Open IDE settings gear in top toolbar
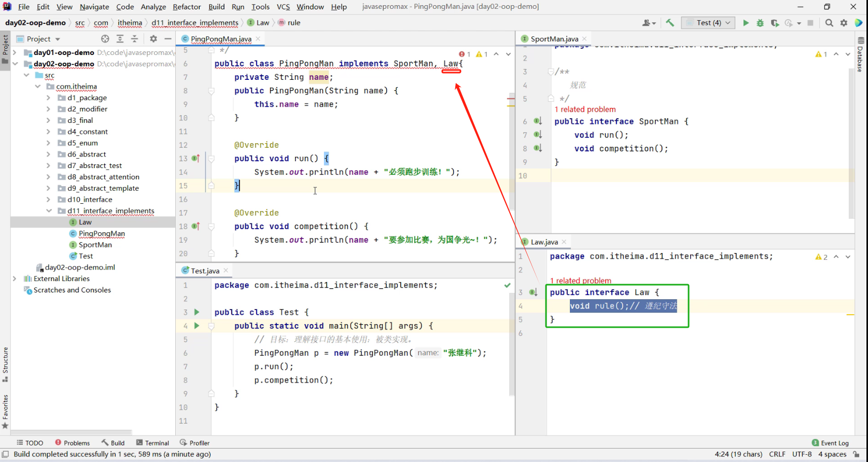 (844, 23)
